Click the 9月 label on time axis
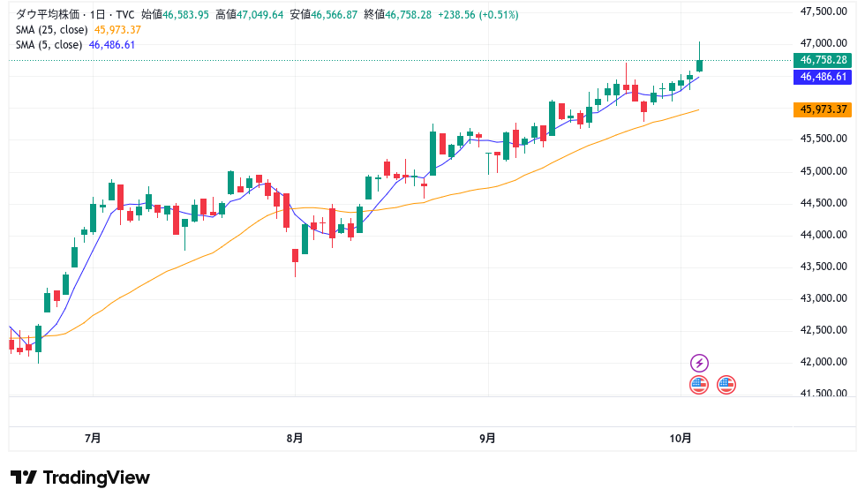Image resolution: width=865 pixels, height=504 pixels. pos(487,438)
